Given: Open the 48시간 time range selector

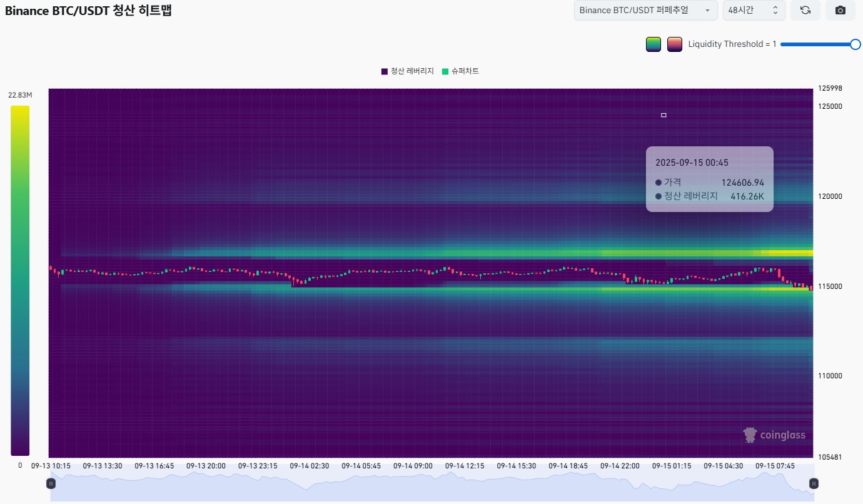Looking at the screenshot, I should click(x=753, y=11).
